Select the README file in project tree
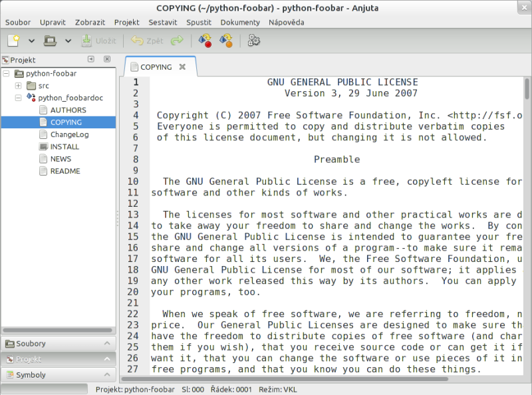This screenshot has width=532, height=395. 65,171
